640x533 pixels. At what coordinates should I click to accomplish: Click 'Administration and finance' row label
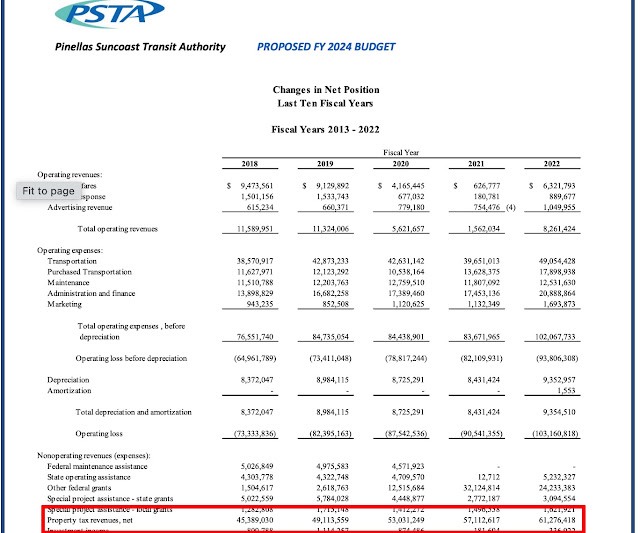click(x=91, y=293)
